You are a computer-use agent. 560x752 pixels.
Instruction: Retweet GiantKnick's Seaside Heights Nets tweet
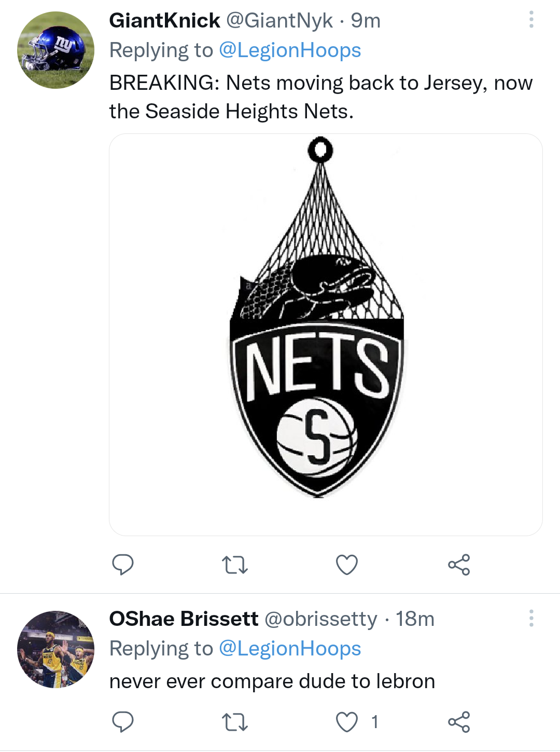234,565
